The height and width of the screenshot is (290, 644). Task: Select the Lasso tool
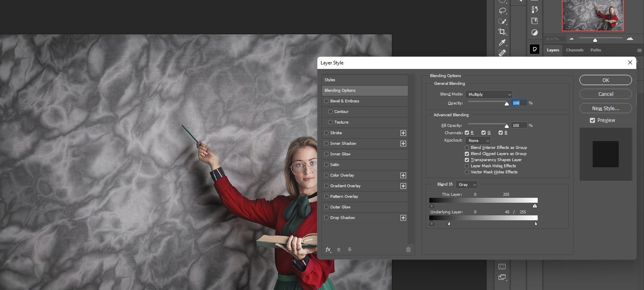point(502,11)
